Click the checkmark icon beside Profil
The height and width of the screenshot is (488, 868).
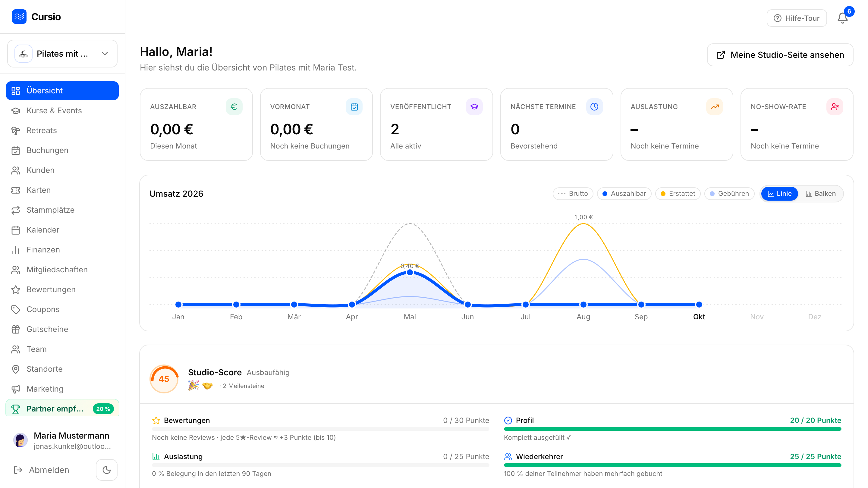point(508,420)
